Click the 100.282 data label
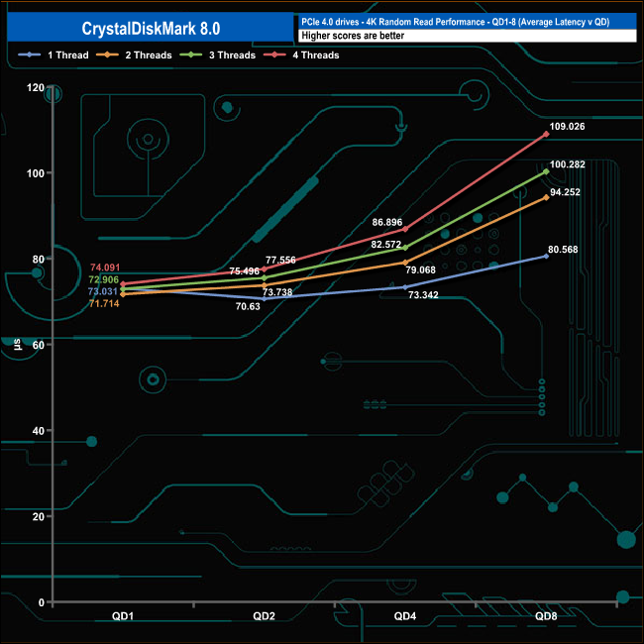The height and width of the screenshot is (644, 644). click(567, 164)
